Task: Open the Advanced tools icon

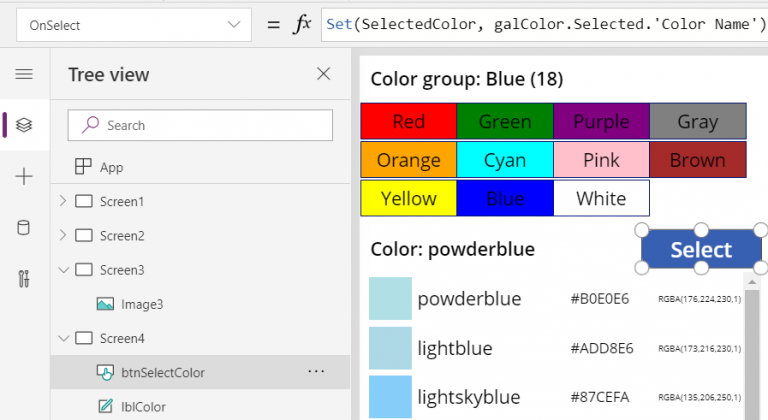Action: pos(24,278)
